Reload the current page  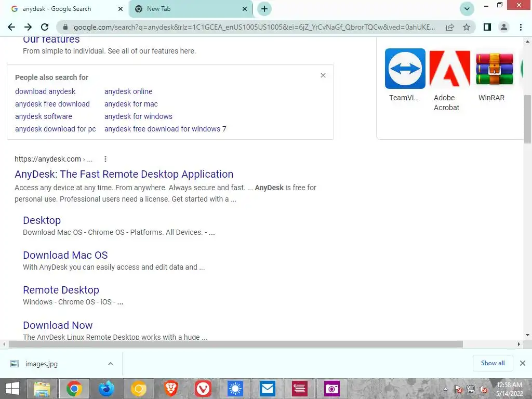point(45,27)
